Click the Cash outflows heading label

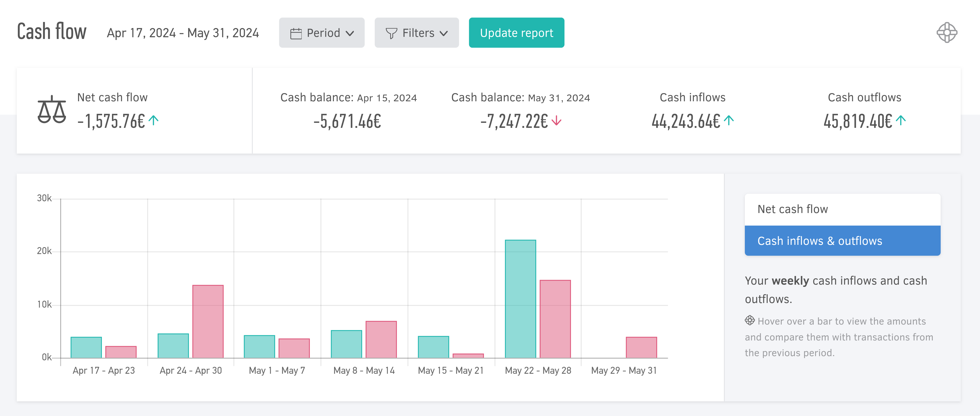point(864,98)
